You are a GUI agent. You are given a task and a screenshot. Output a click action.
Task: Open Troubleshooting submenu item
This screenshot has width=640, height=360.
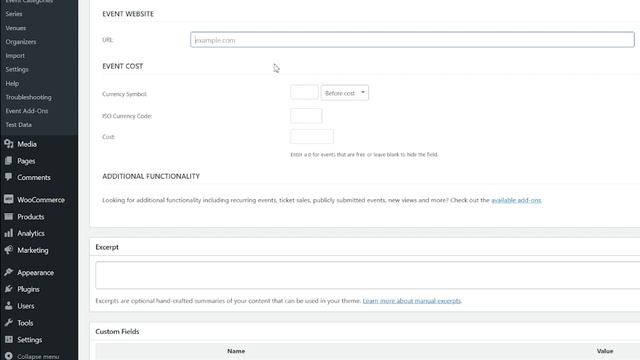point(29,97)
